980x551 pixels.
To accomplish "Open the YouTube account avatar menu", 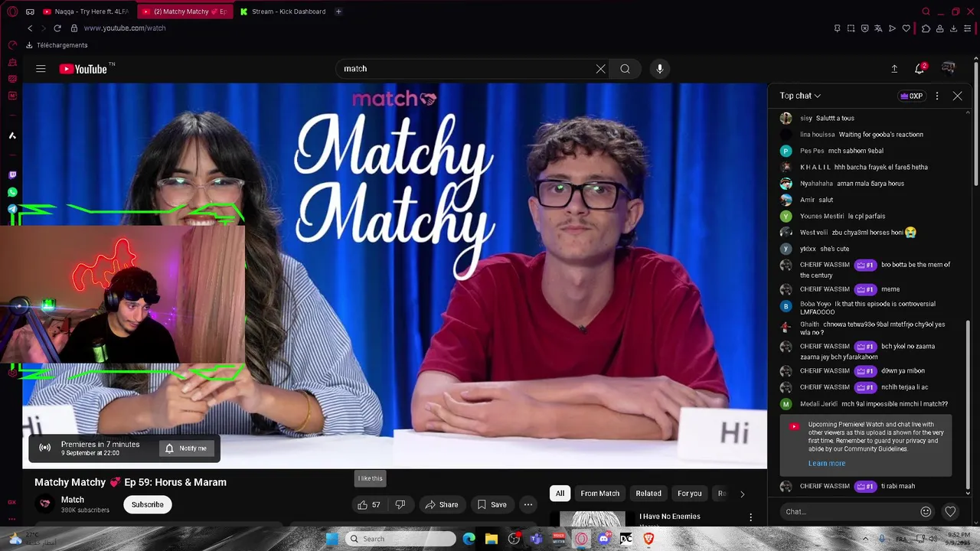I will 949,69.
